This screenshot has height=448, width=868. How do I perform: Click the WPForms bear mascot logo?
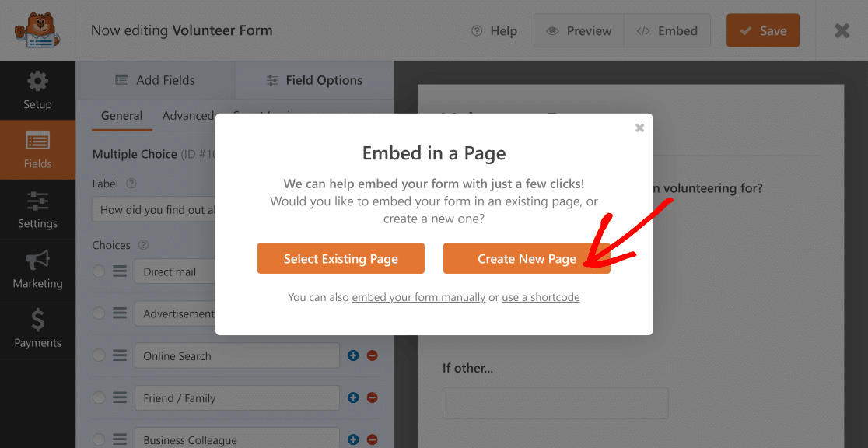click(x=31, y=30)
